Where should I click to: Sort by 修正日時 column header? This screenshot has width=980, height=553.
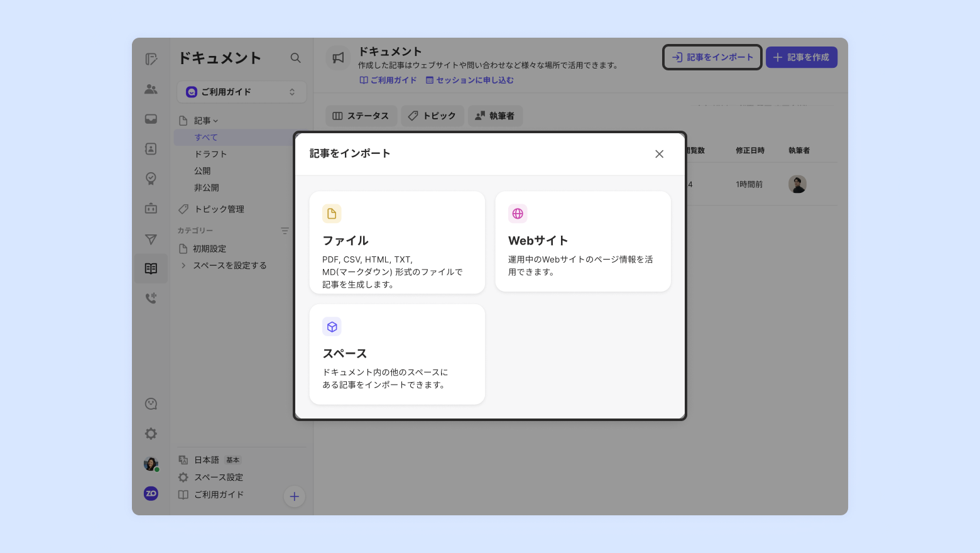pos(750,151)
